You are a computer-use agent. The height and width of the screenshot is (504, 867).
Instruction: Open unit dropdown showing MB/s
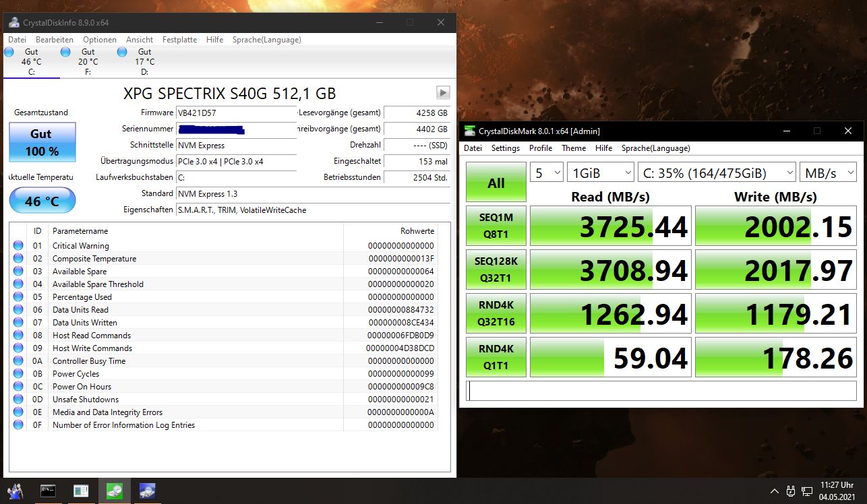tap(828, 172)
